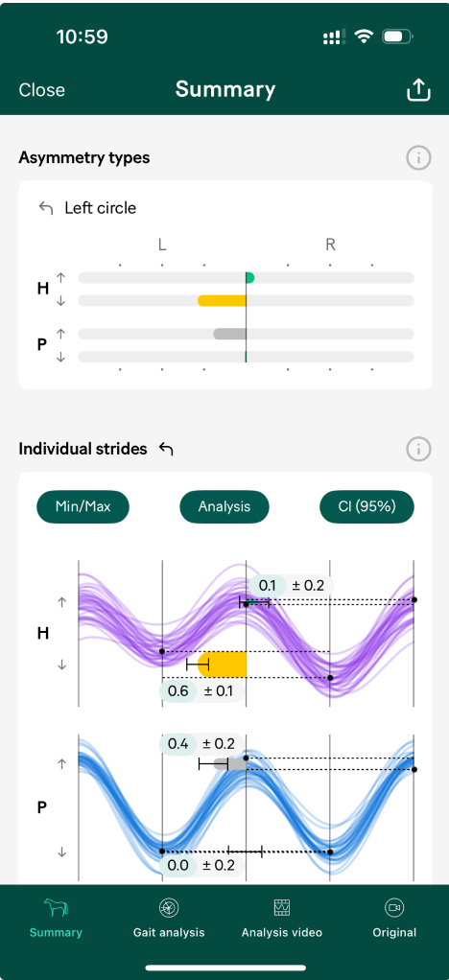Tap the yellow H down asymmetry bar

222,301
